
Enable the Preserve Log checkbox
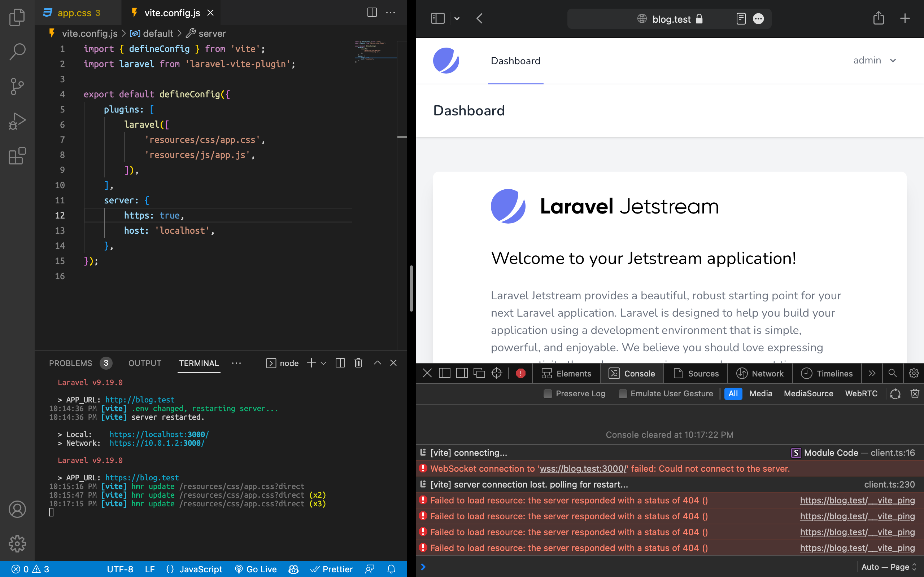pos(548,393)
